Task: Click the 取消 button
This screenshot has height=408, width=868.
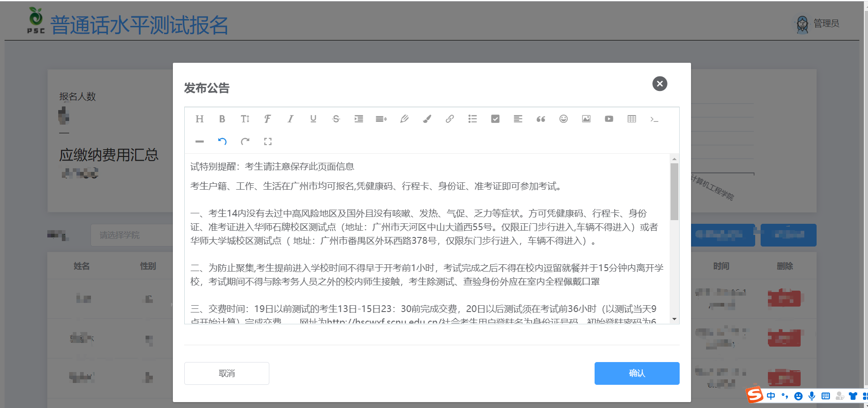Action: point(227,373)
